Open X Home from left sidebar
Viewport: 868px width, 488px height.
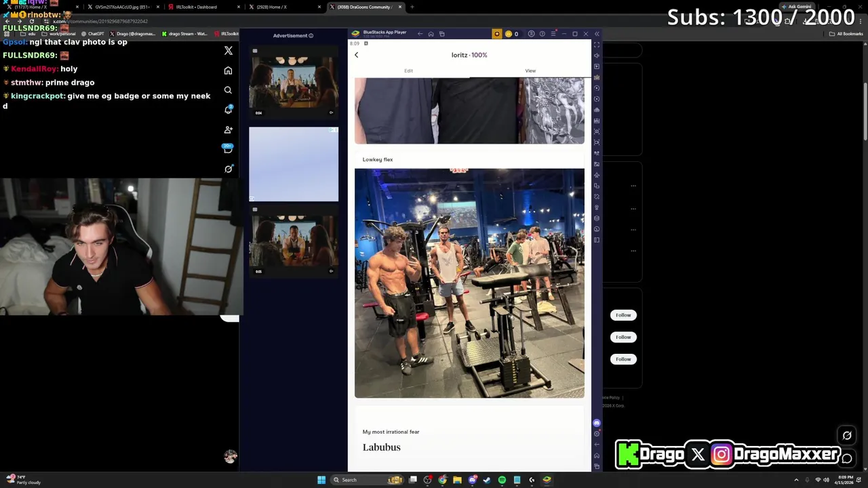coord(228,70)
